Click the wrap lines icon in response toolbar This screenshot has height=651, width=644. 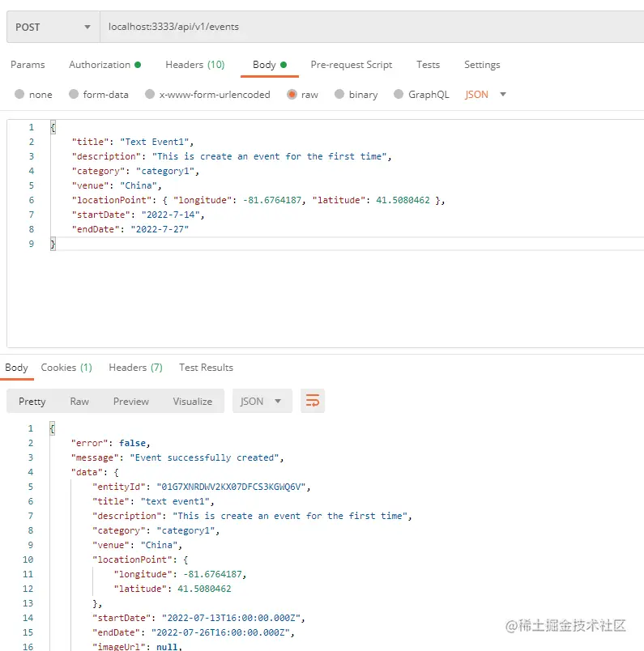313,401
